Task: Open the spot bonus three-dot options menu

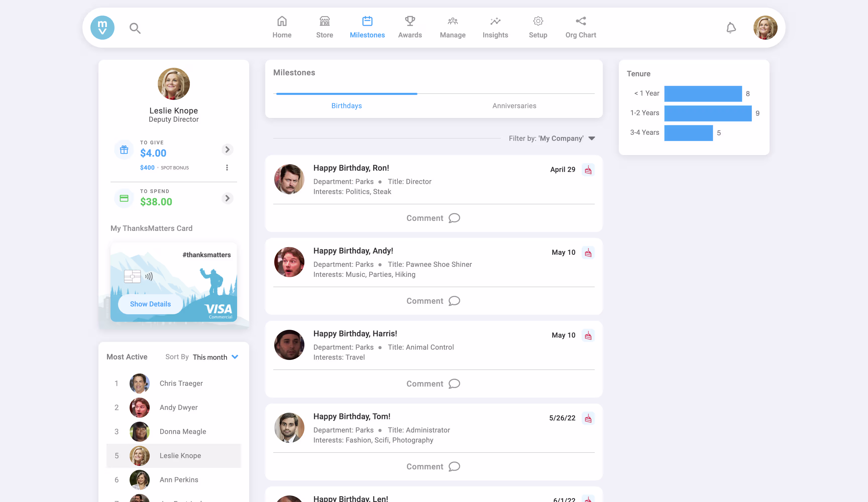Action: 227,168
